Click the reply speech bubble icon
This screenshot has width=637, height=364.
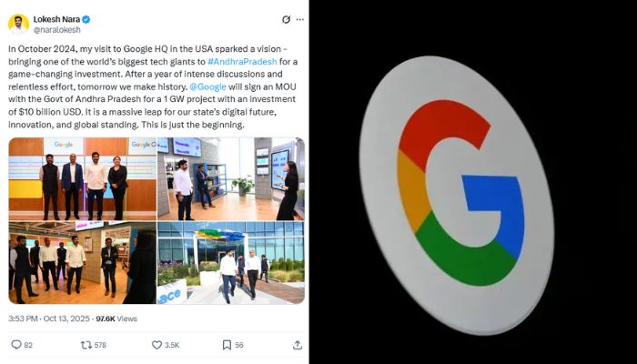(x=16, y=345)
